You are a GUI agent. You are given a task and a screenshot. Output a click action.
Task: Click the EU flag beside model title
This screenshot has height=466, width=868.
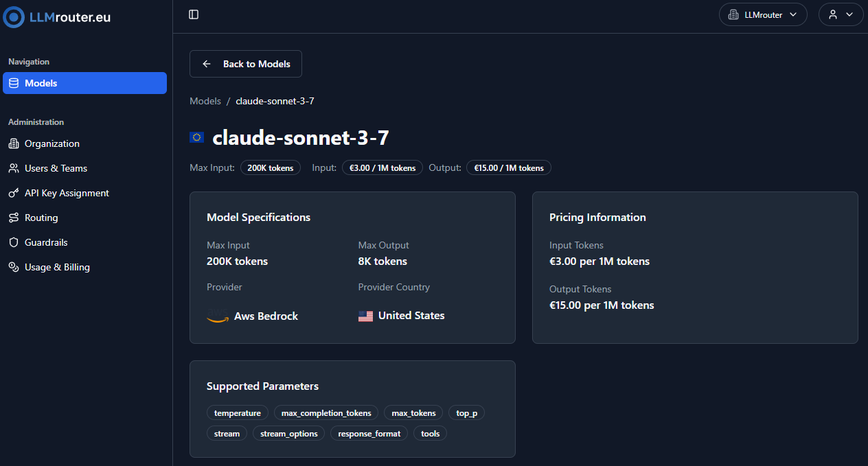tap(197, 137)
